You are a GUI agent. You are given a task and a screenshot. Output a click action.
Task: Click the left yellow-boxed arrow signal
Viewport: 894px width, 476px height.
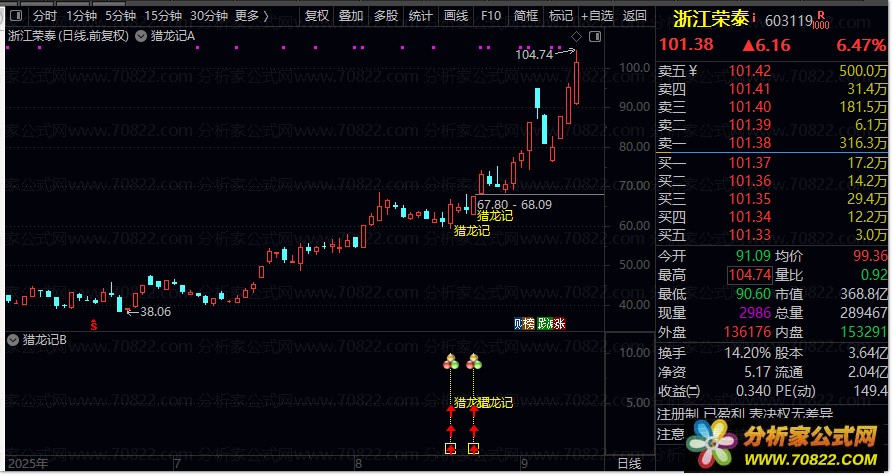point(450,449)
